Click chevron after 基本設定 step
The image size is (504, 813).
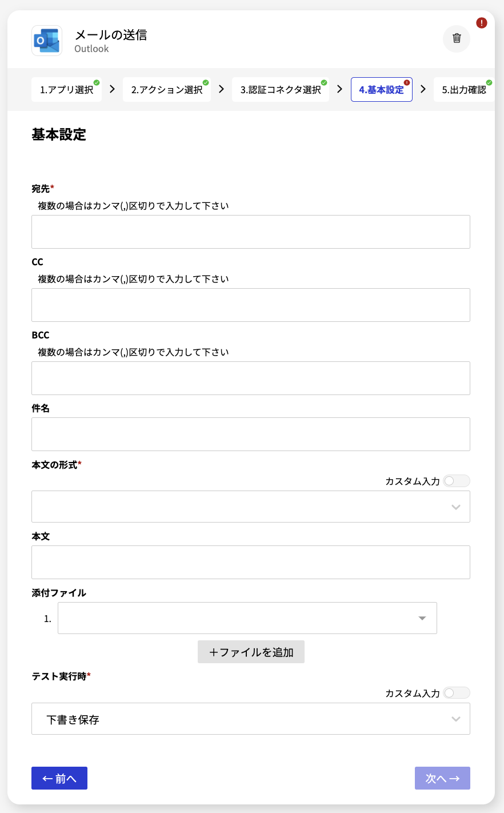[423, 89]
